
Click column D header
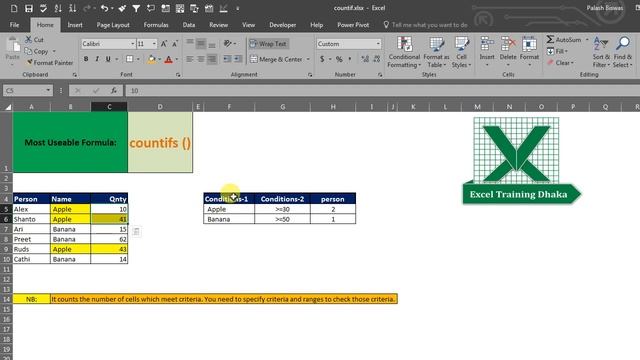(x=160, y=107)
